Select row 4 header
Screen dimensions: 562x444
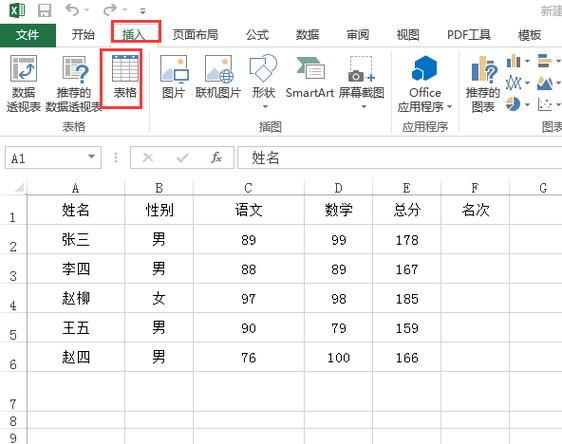13,299
